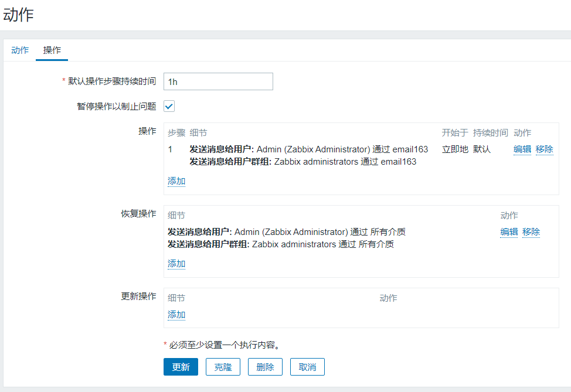Add a new entry under 更新操作
Image resolution: width=571 pixels, height=392 pixels.
176,315
